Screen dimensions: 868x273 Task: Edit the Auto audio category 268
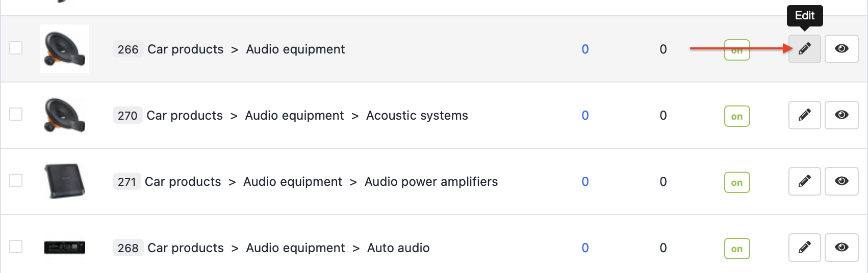804,248
